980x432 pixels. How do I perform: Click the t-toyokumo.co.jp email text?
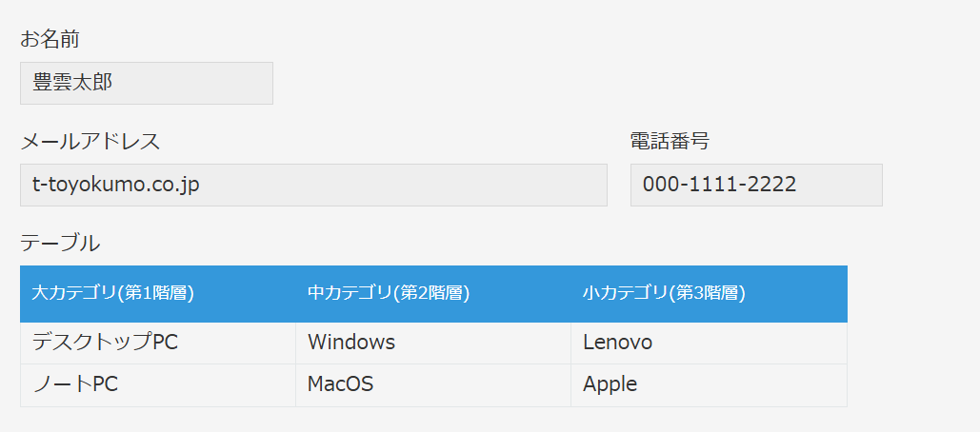point(115,186)
